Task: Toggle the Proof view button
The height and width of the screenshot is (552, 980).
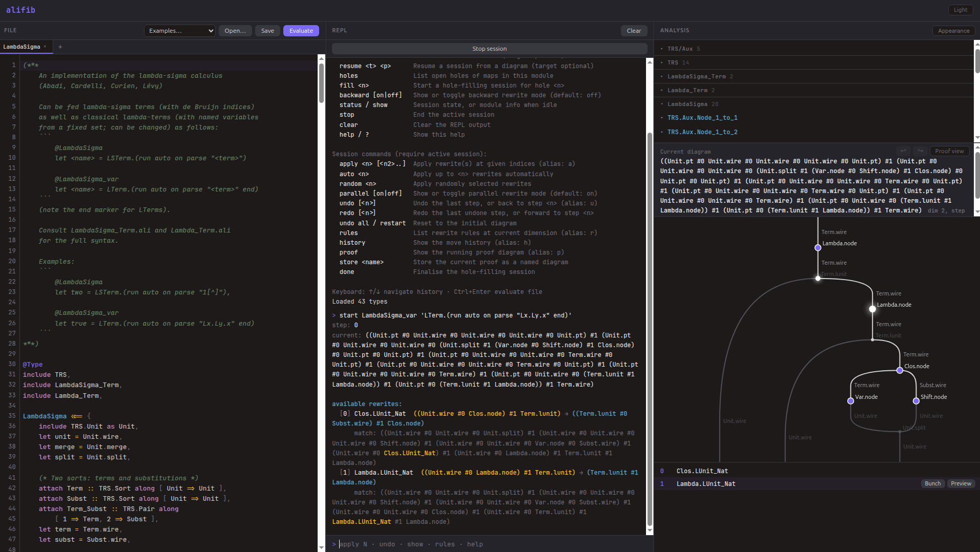Action: pyautogui.click(x=949, y=151)
